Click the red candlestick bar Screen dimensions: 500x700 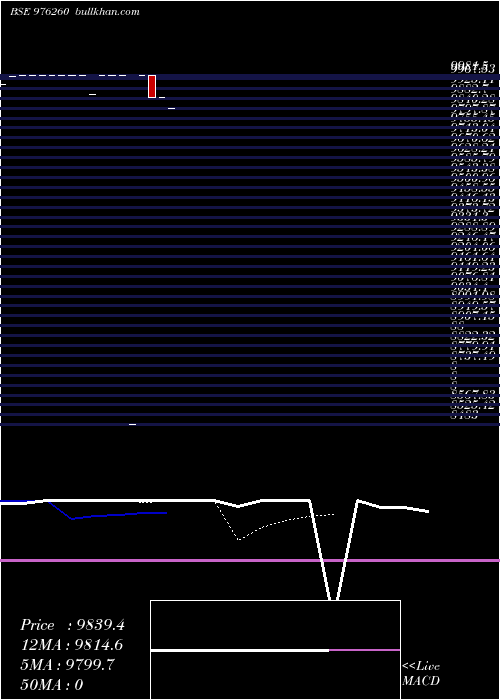coord(152,86)
